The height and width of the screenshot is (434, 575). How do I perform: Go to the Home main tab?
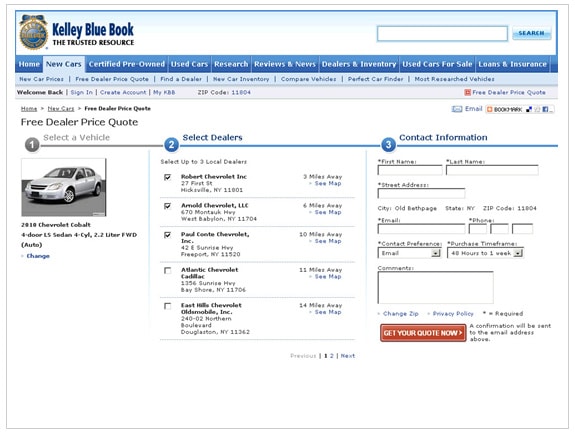click(29, 64)
